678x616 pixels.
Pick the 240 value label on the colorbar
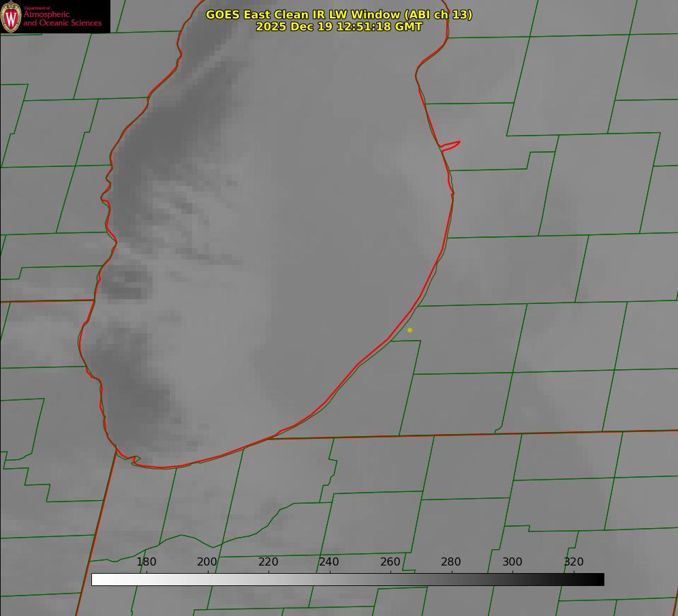(329, 562)
